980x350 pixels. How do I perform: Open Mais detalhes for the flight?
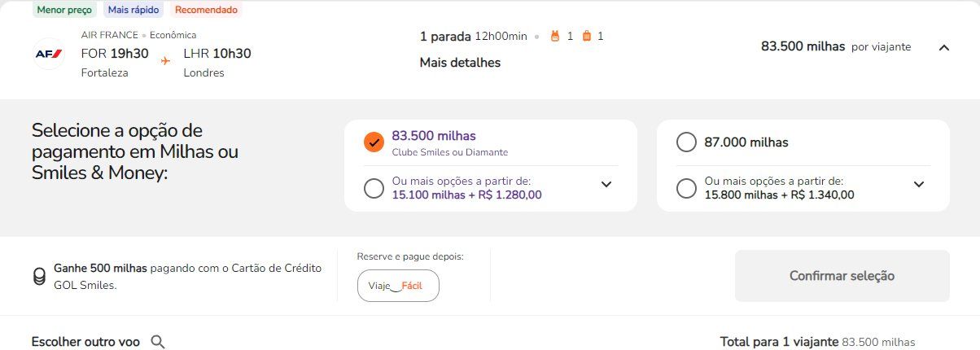[x=460, y=63]
